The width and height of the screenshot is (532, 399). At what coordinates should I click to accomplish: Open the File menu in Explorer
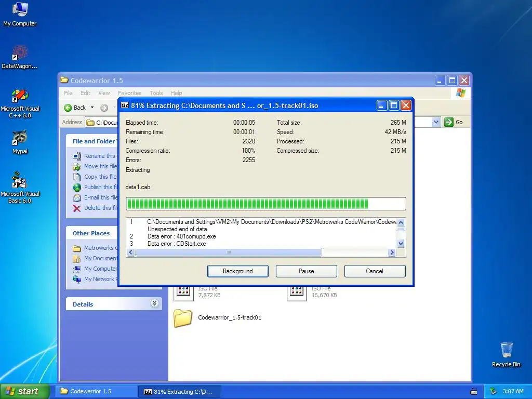click(68, 93)
